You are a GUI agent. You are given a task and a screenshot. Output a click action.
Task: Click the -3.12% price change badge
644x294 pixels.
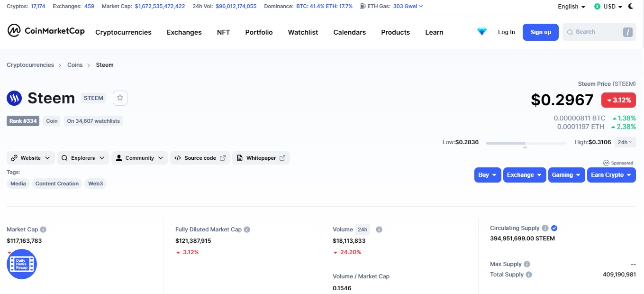pos(618,100)
